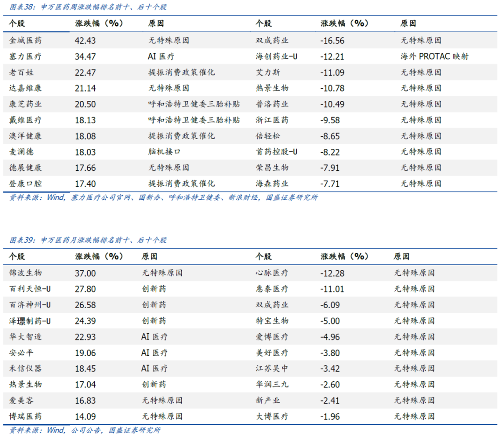
Task: Select stock name 爱美客
Action: pos(21,400)
